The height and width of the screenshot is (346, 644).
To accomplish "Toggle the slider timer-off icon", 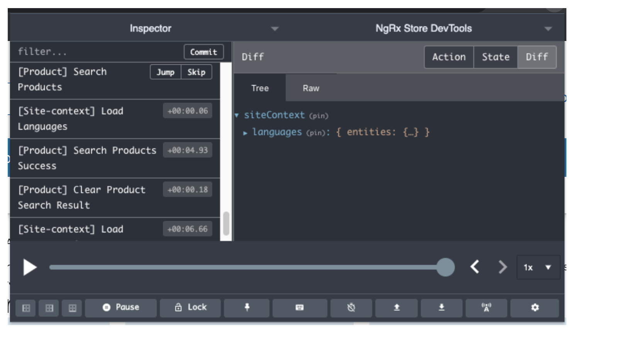I will [x=351, y=308].
